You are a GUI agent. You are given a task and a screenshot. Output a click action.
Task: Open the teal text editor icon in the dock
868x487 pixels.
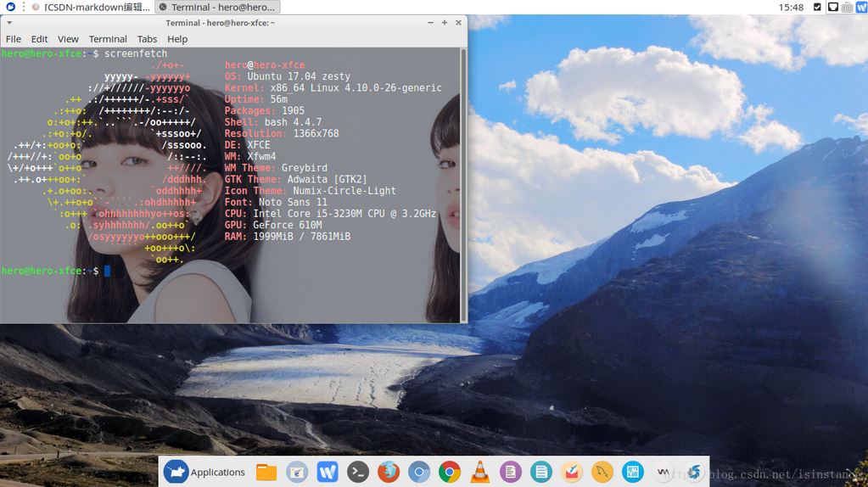540,472
